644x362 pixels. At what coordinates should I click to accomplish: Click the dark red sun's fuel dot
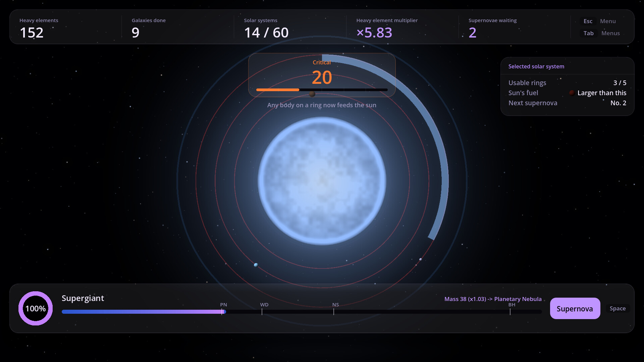coord(572,93)
